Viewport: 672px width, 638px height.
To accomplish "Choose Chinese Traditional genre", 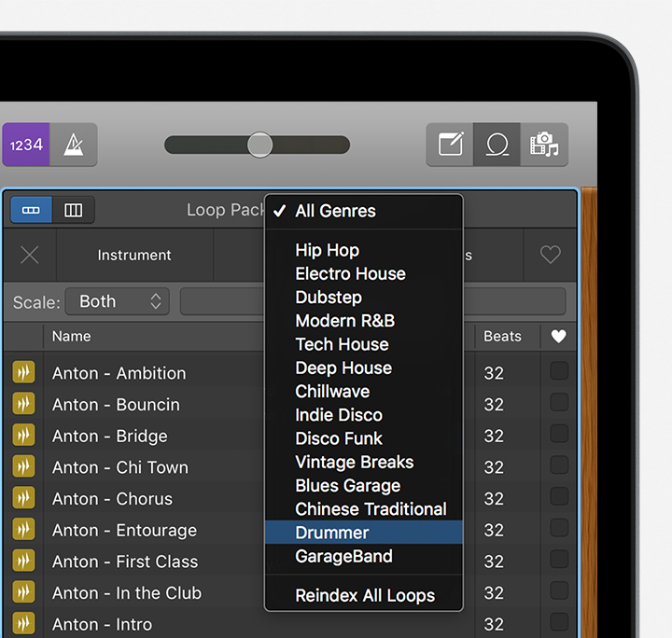I will click(x=364, y=509).
